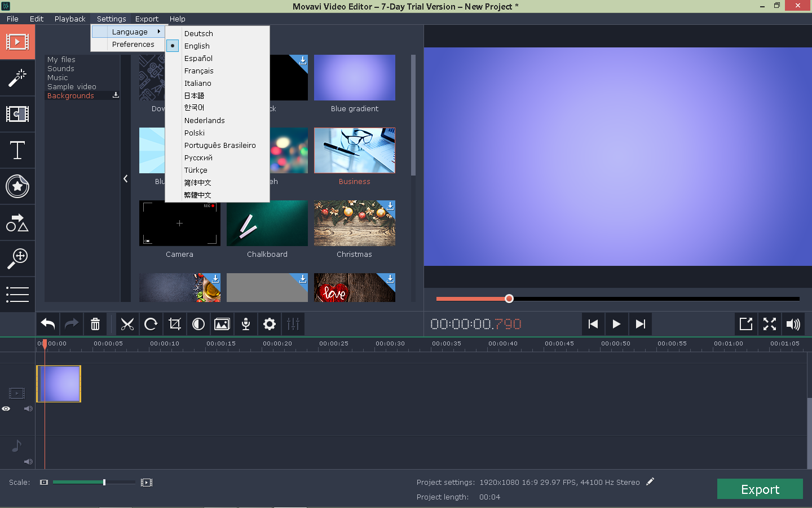The width and height of the screenshot is (812, 508).
Task: Select the Blue gradient background thumbnail
Action: (355, 78)
